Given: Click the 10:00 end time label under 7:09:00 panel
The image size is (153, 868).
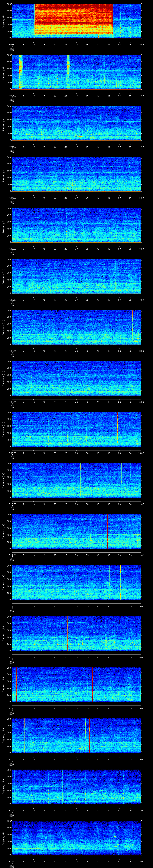Looking at the screenshot, I should point(141,453).
